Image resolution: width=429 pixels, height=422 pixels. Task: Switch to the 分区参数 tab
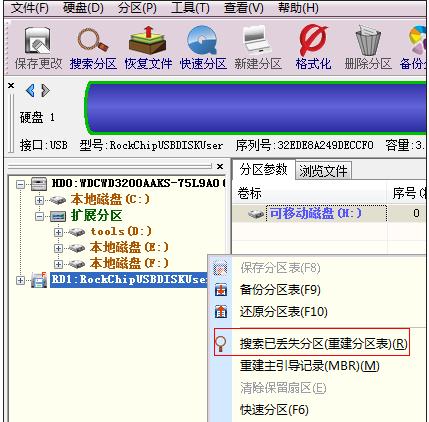coord(263,170)
